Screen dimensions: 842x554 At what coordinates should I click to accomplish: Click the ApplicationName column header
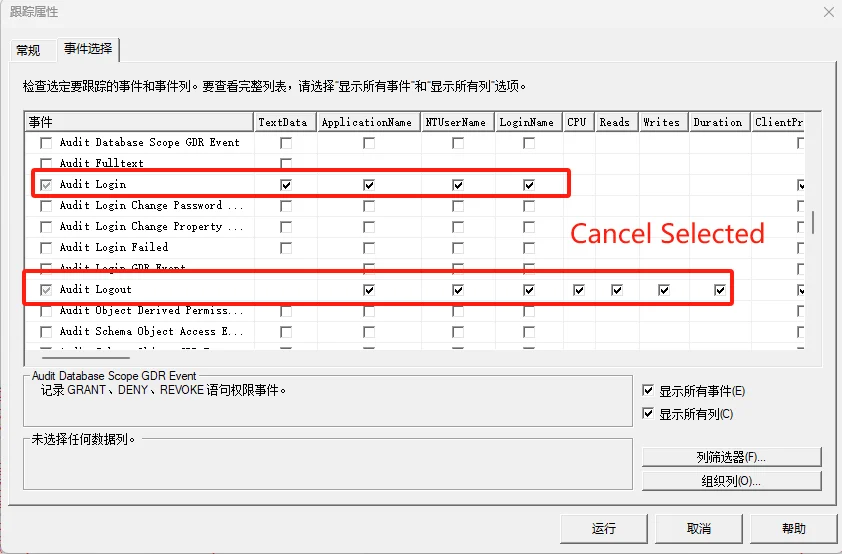point(369,122)
